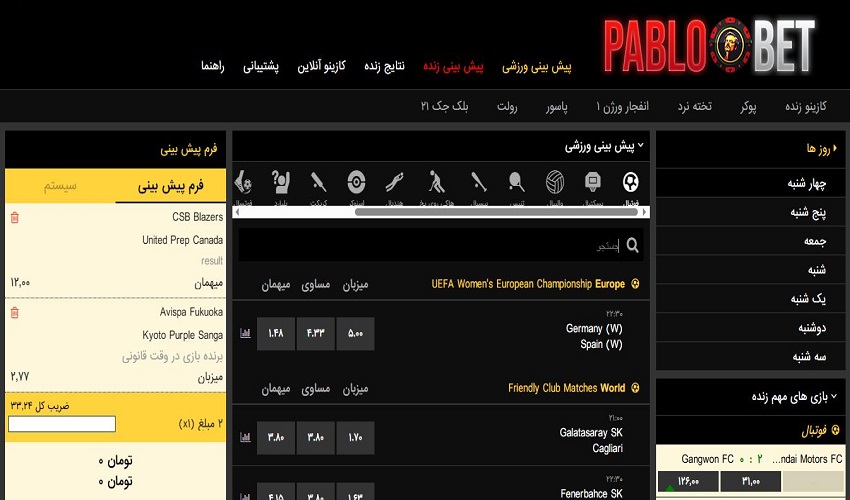Remove the Avispa Fukuoka bet with trash icon
850x500 pixels.
pos(14,313)
